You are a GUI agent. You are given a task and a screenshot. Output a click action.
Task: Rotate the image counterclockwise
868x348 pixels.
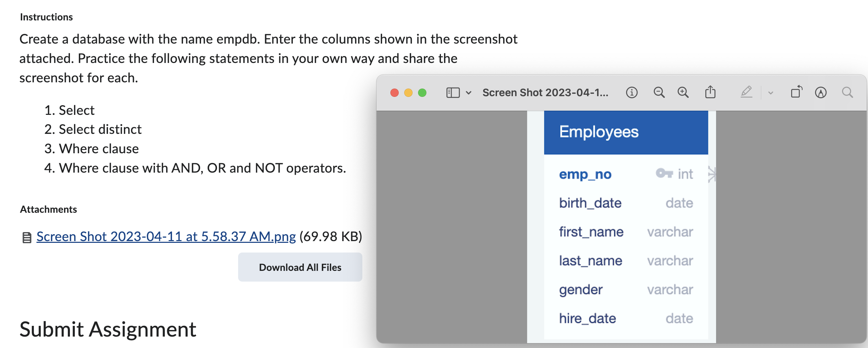[x=797, y=91]
